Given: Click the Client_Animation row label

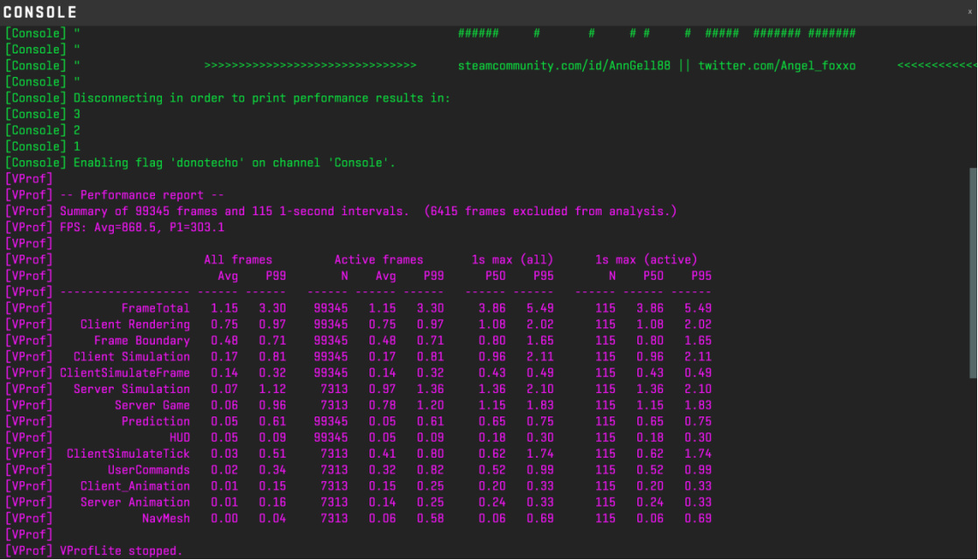Looking at the screenshot, I should (x=135, y=486).
